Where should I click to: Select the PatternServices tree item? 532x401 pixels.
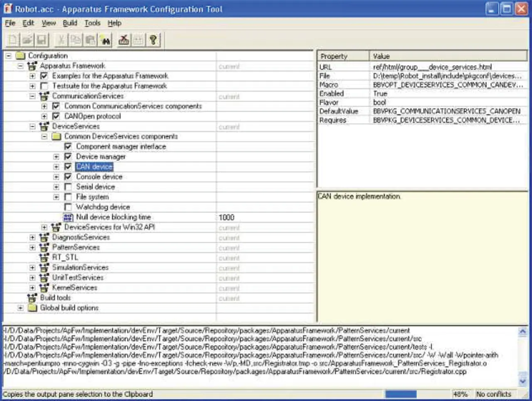click(76, 248)
